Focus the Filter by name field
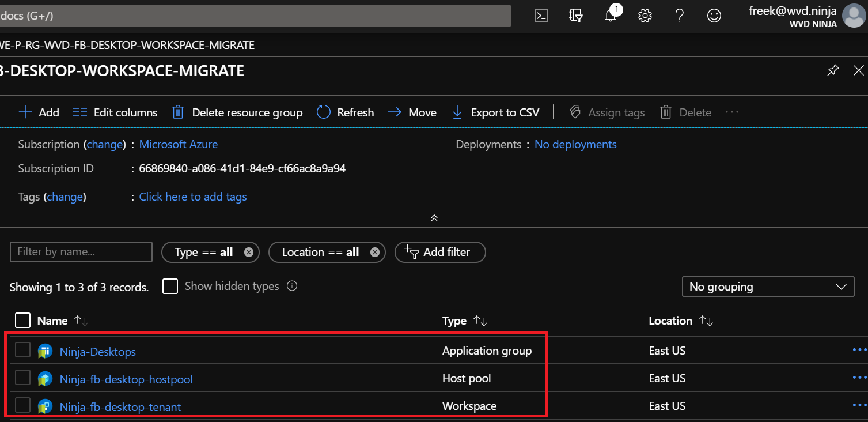This screenshot has height=422, width=868. click(81, 252)
